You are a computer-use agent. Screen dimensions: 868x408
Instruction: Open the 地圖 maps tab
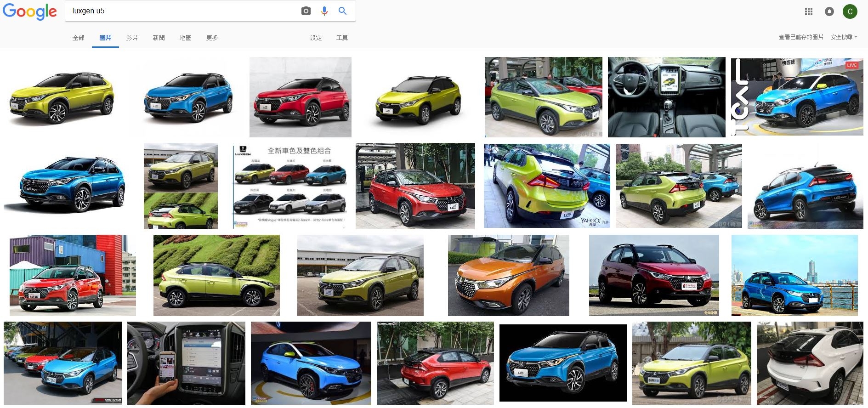(185, 38)
